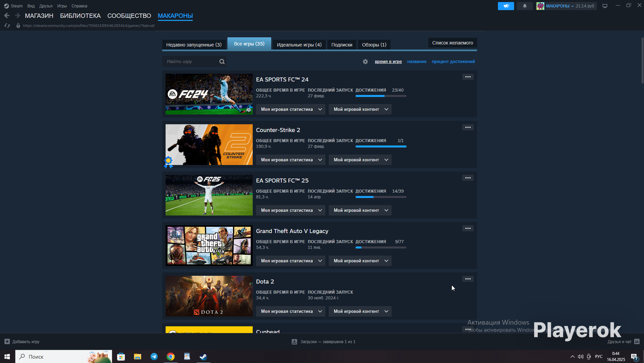This screenshot has height=363, width=644.
Task: Open the МАКАРОНЫ profile section
Action: click(175, 16)
